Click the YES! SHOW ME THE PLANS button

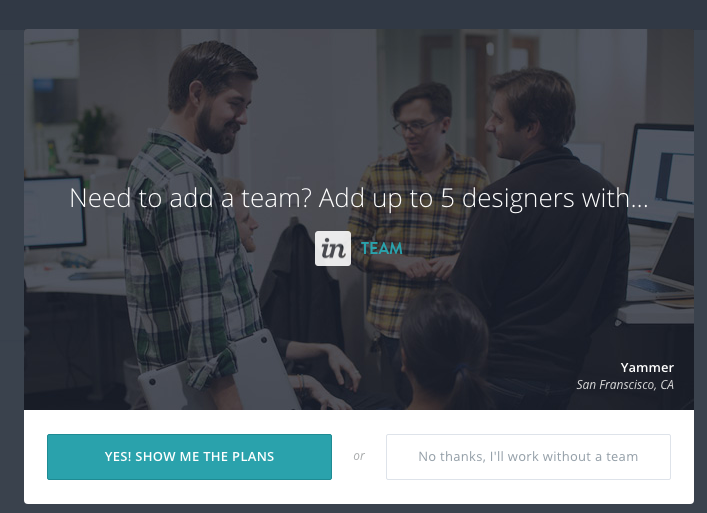coord(189,457)
